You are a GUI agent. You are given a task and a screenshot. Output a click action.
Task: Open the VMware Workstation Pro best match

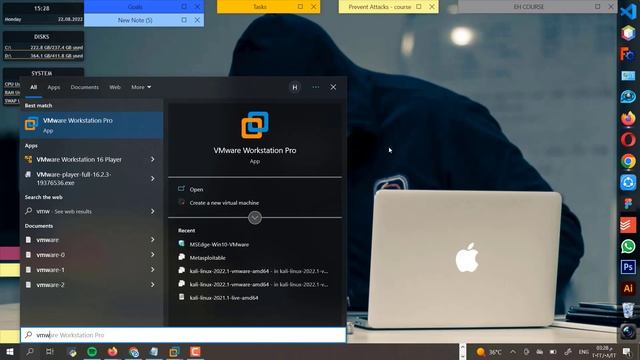92,125
